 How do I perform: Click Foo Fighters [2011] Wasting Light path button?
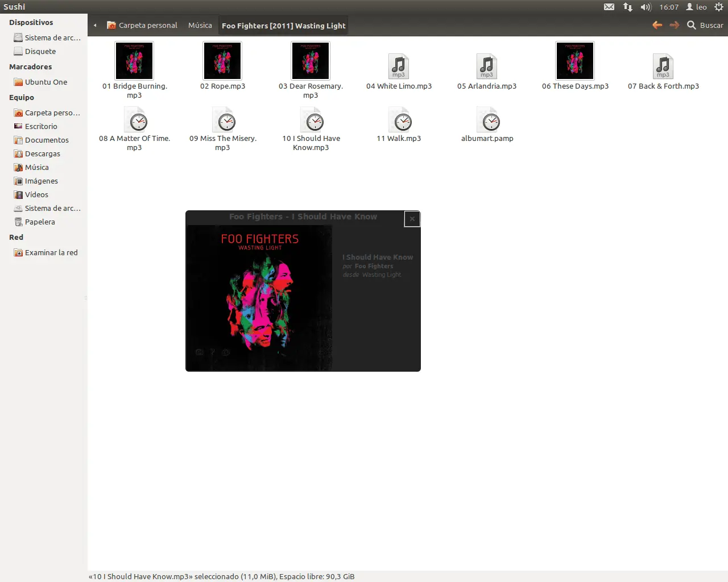coord(283,26)
